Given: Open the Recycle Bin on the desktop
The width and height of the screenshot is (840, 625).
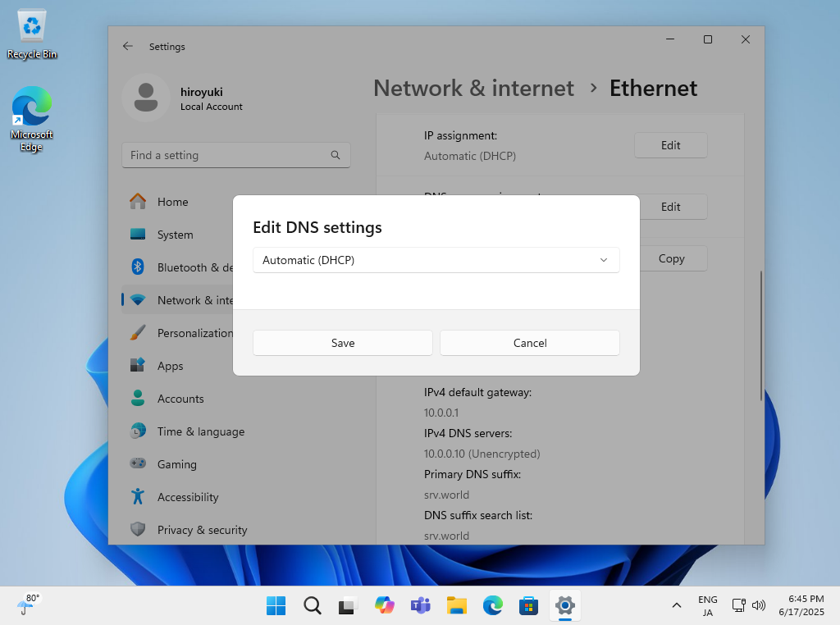Looking at the screenshot, I should click(x=30, y=25).
